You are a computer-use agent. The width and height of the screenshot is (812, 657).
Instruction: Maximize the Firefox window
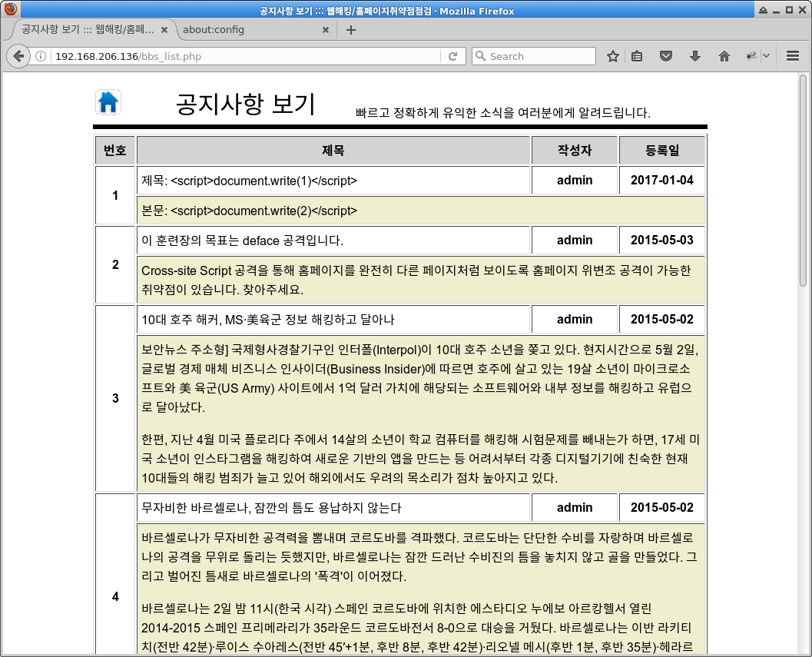tap(789, 10)
